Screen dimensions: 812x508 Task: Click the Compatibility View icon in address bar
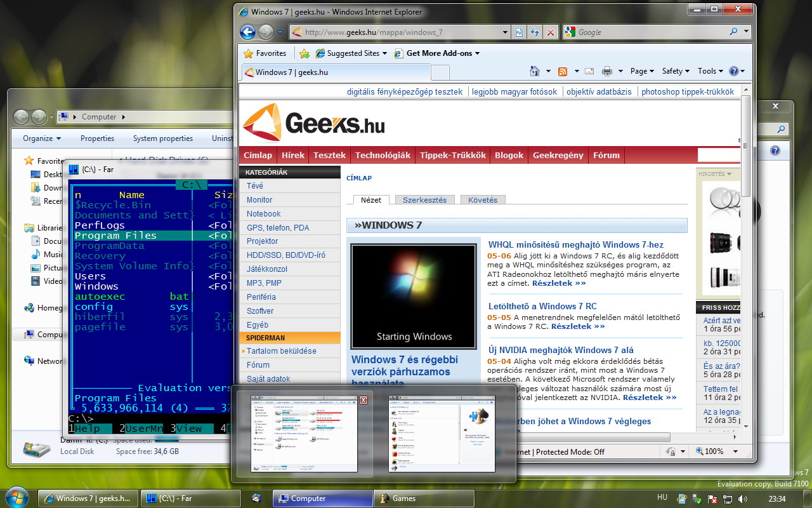520,32
